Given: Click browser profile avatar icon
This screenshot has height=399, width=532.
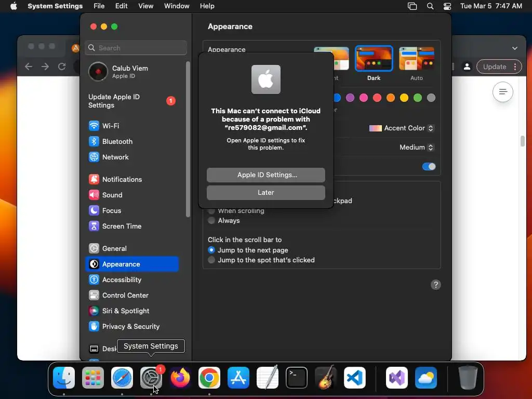Looking at the screenshot, I should 467,67.
